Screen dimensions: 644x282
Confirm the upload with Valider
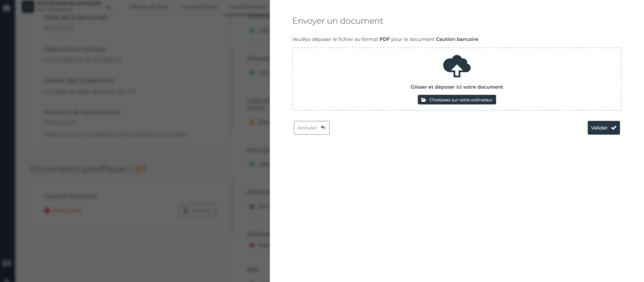pos(603,128)
